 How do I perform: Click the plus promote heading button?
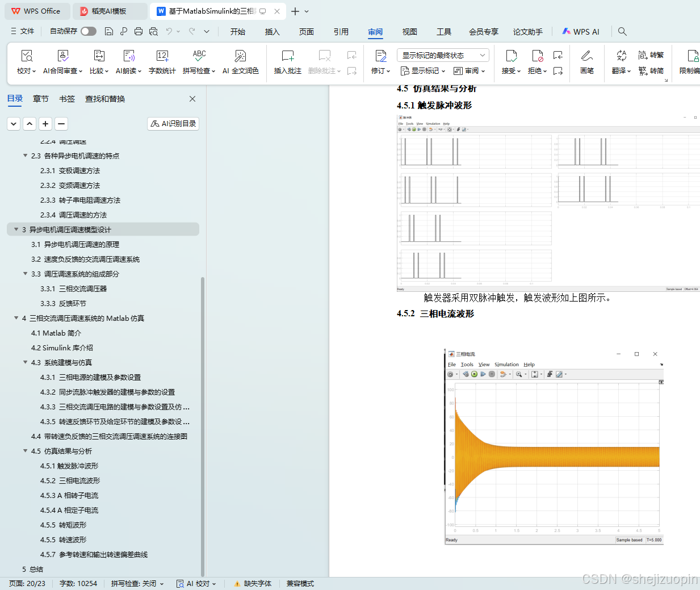(45, 123)
